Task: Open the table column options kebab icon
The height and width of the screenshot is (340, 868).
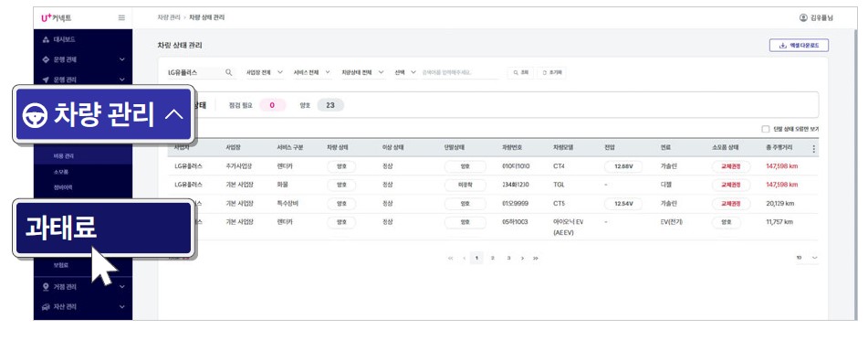Action: coord(813,149)
